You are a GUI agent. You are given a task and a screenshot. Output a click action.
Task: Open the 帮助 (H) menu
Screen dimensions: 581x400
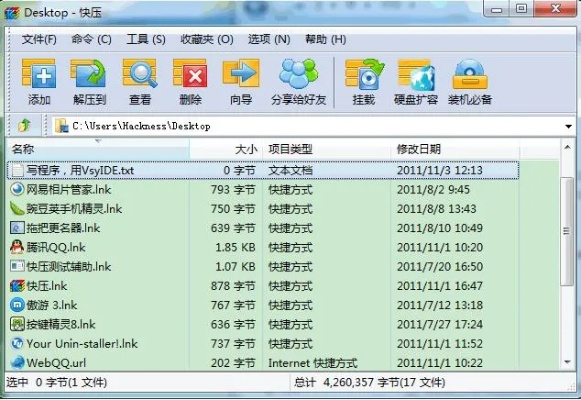tap(325, 39)
